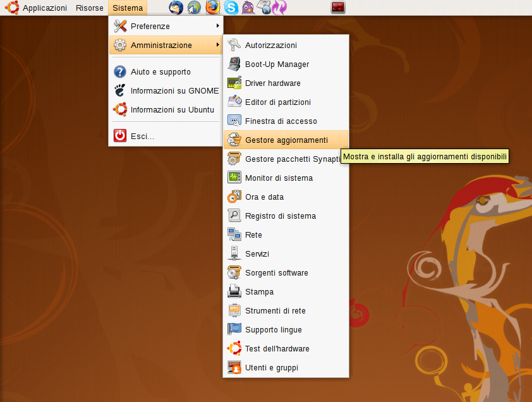
Task: Click the red terminal icon in the panel
Action: point(338,8)
